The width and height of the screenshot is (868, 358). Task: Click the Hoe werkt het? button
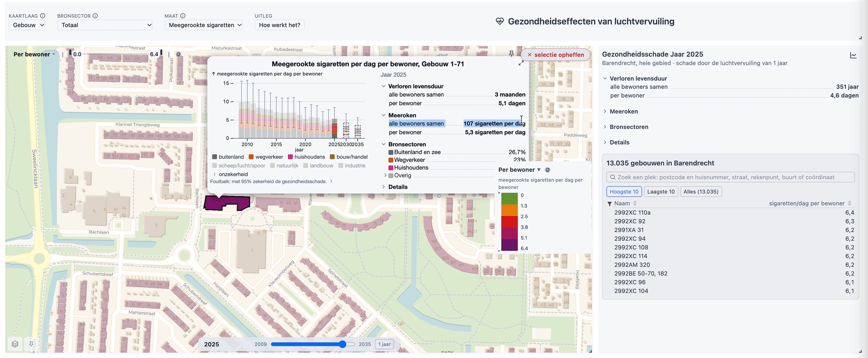point(279,25)
